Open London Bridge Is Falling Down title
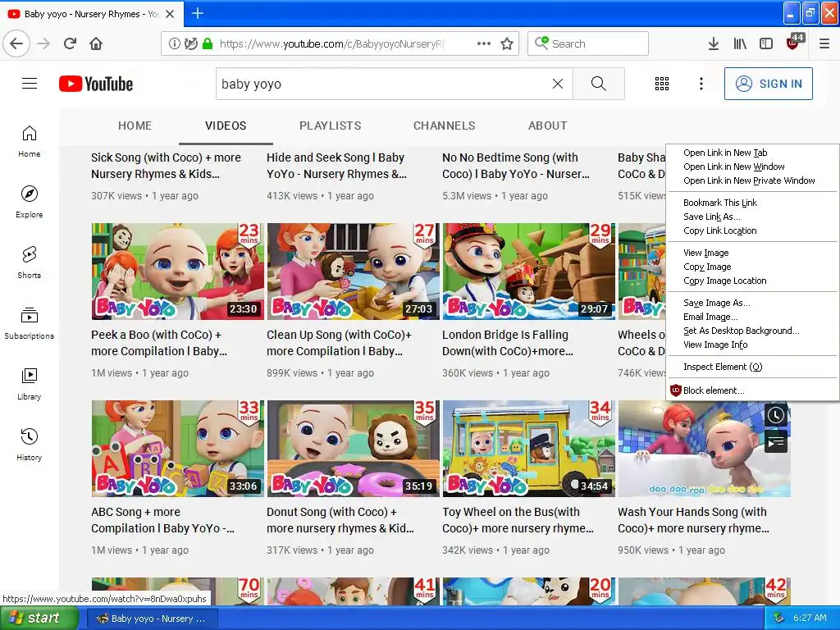Image resolution: width=840 pixels, height=630 pixels. coord(507,343)
